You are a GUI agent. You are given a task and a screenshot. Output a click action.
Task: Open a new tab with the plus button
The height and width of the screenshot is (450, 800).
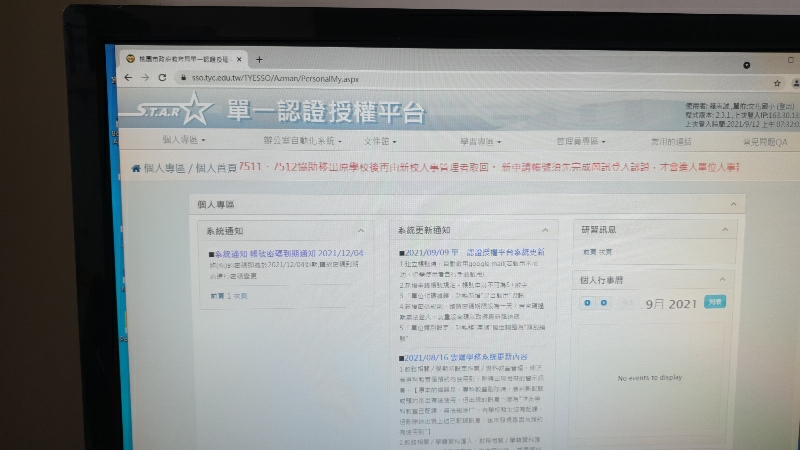pos(259,60)
